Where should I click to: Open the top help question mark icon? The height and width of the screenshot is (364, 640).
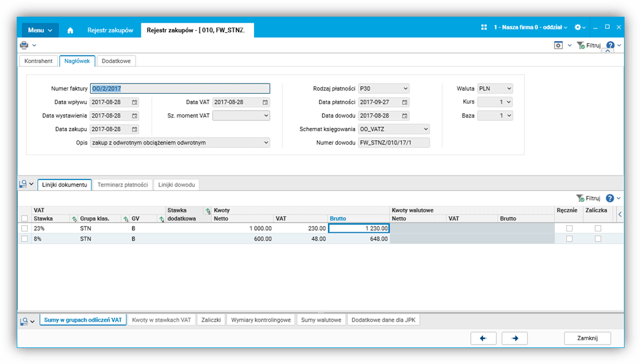click(x=610, y=45)
